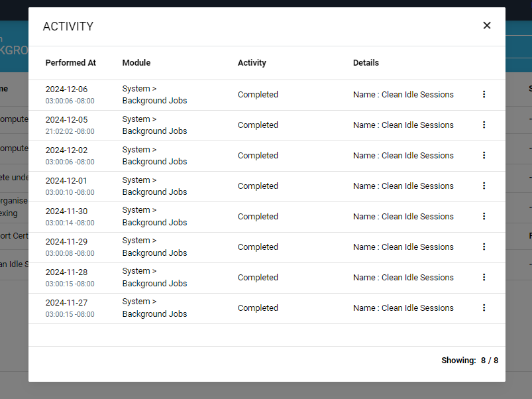Click the Showing 8 / 8 counter
532x399 pixels.
(470, 361)
